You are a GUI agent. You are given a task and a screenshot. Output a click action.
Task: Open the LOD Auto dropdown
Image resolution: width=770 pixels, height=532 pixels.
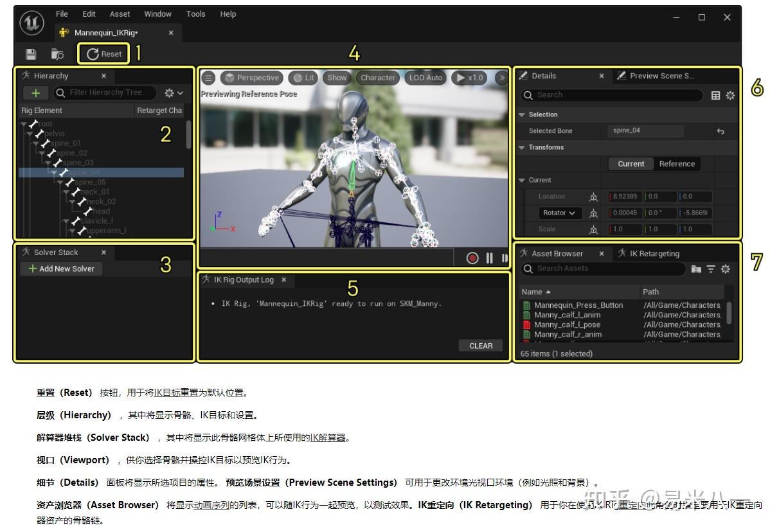click(x=425, y=77)
